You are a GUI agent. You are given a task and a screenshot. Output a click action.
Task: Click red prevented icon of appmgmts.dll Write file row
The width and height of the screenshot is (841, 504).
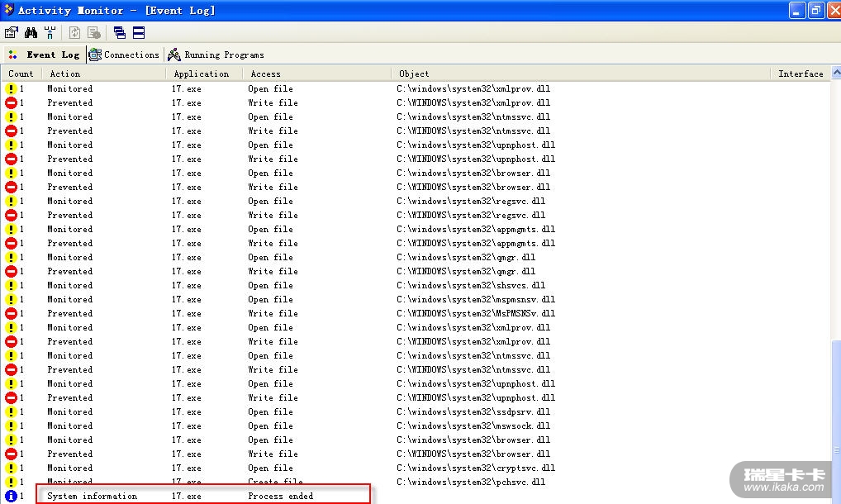[x=11, y=243]
